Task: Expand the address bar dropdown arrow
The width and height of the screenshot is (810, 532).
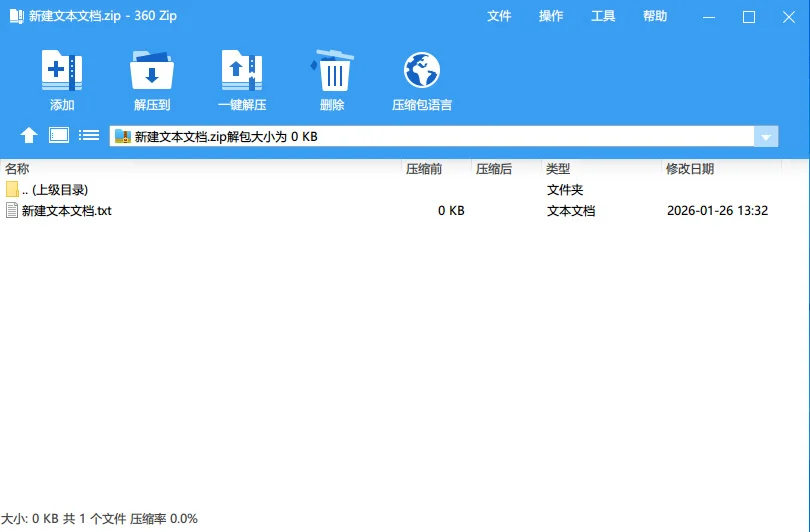Action: [766, 137]
